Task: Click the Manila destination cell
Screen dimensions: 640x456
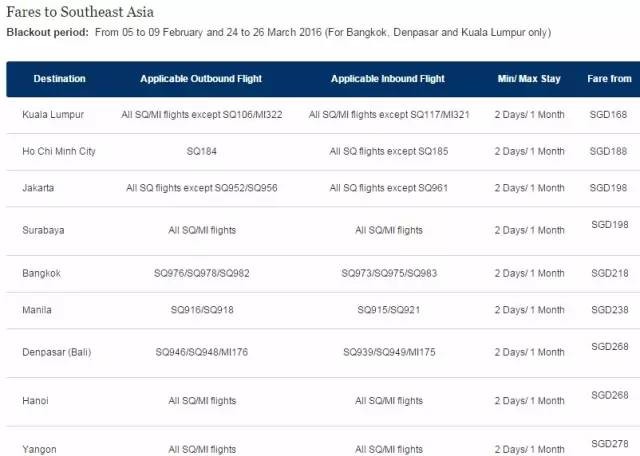Action: [36, 310]
